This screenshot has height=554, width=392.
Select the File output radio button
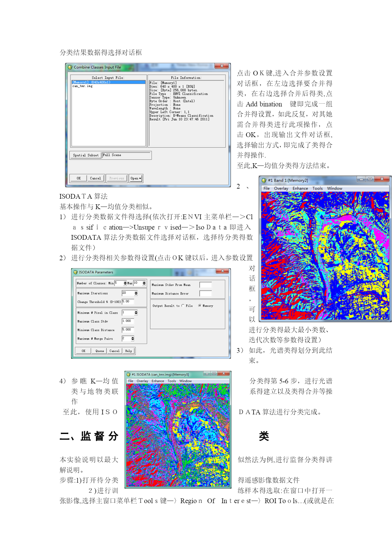[183, 306]
